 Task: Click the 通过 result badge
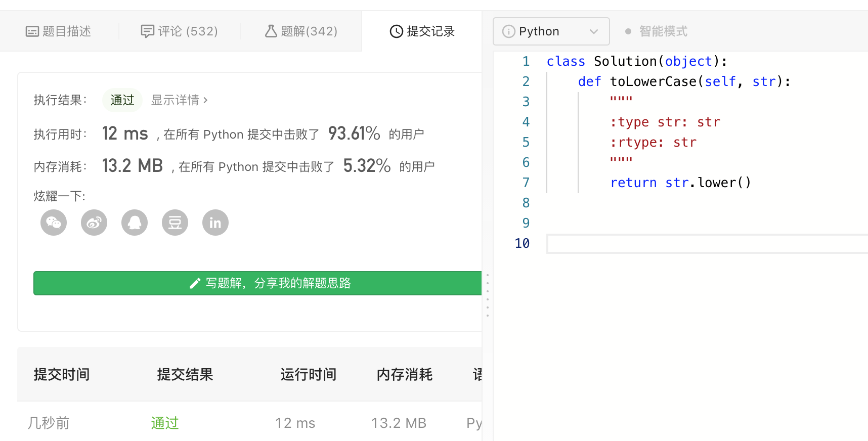click(122, 100)
